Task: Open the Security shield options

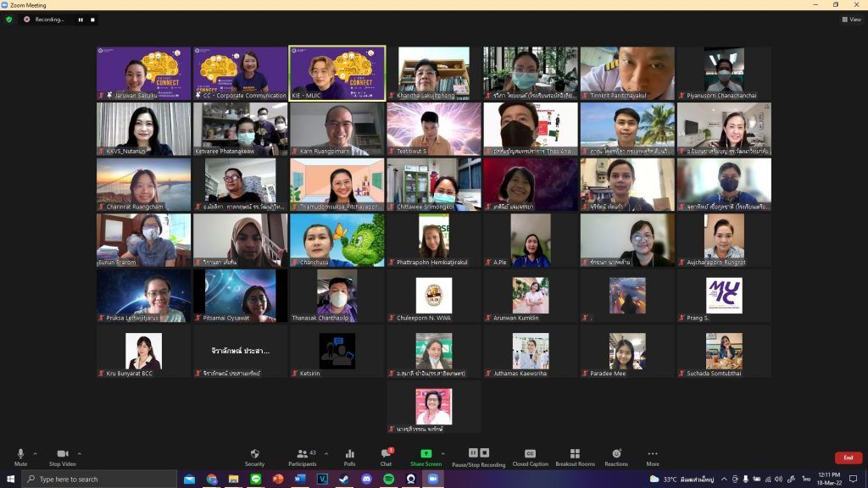Action: [254, 456]
